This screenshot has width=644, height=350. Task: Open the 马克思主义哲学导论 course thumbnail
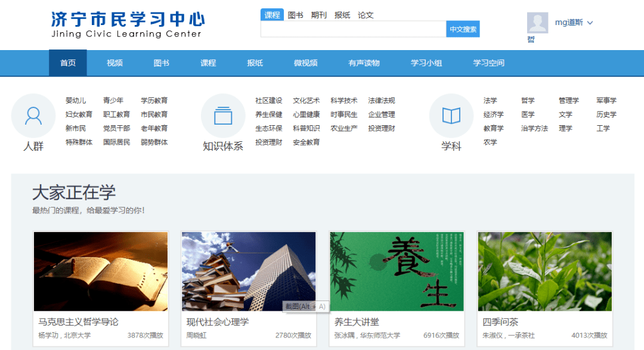pos(101,271)
